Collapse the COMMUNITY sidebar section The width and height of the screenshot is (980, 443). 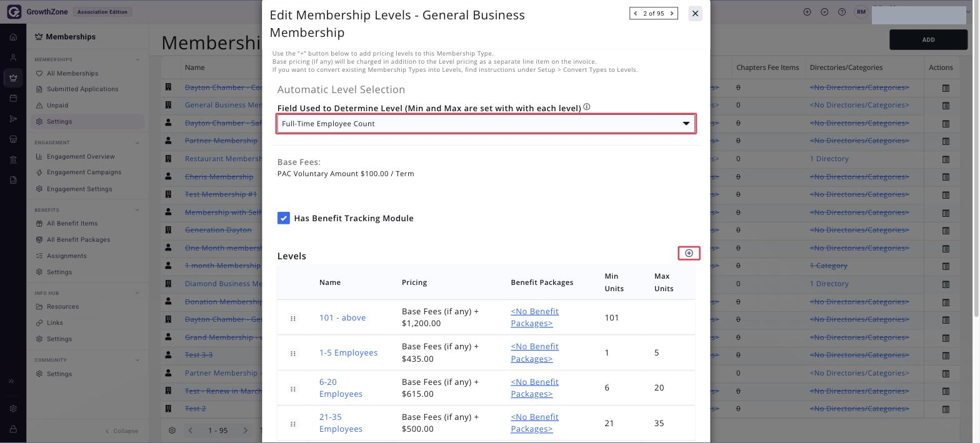(x=137, y=360)
